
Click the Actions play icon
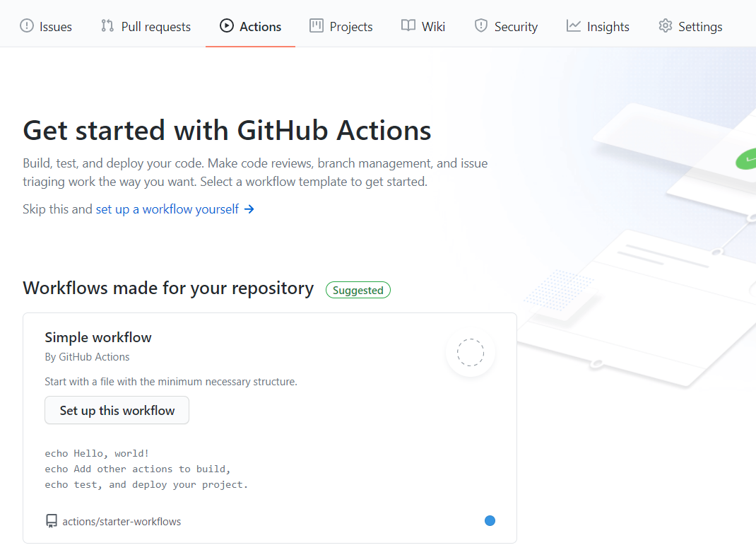(227, 25)
